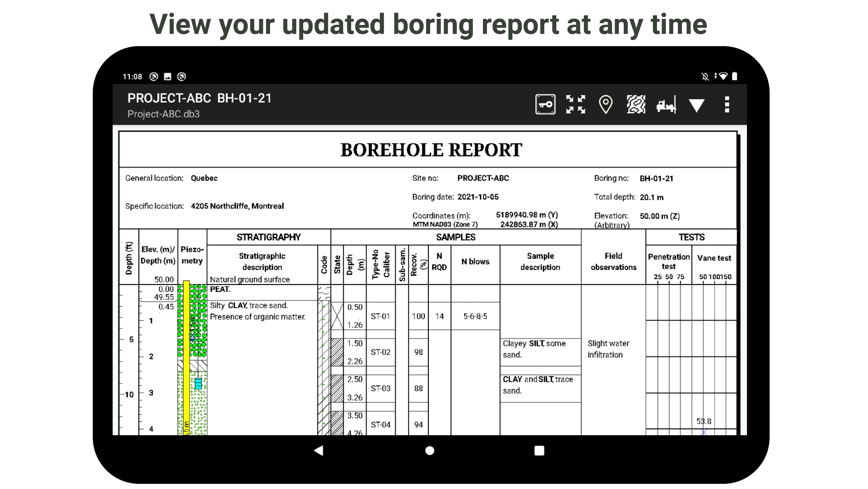Screen dimensions: 868x489
Task: Tap the TESTS column header
Action: pyautogui.click(x=691, y=237)
